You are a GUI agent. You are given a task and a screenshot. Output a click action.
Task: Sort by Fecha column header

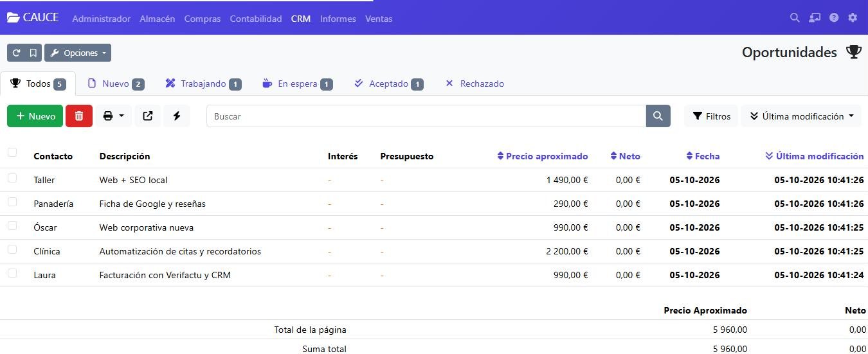click(x=703, y=156)
